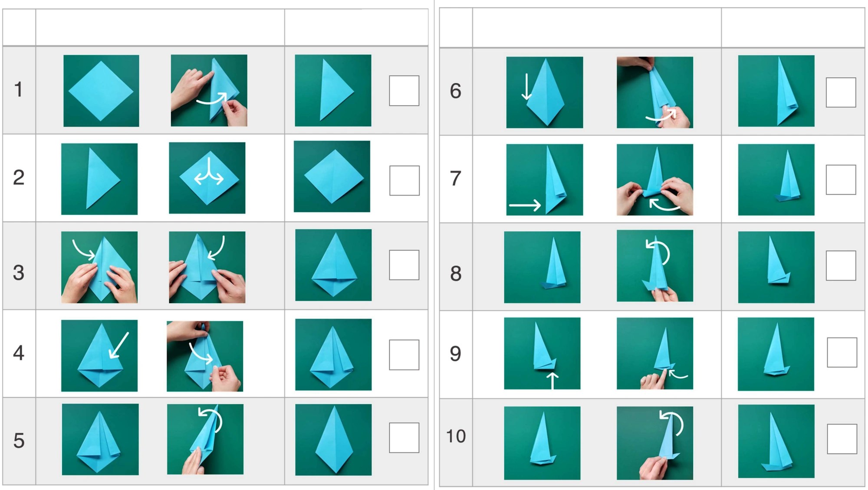This screenshot has height=490, width=868.
Task: Select step 4 image with diagonal arrow
Action: [x=99, y=356]
